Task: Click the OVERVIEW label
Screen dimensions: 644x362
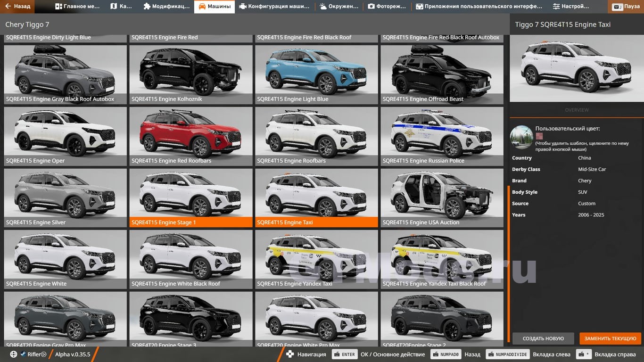Action: coord(577,110)
